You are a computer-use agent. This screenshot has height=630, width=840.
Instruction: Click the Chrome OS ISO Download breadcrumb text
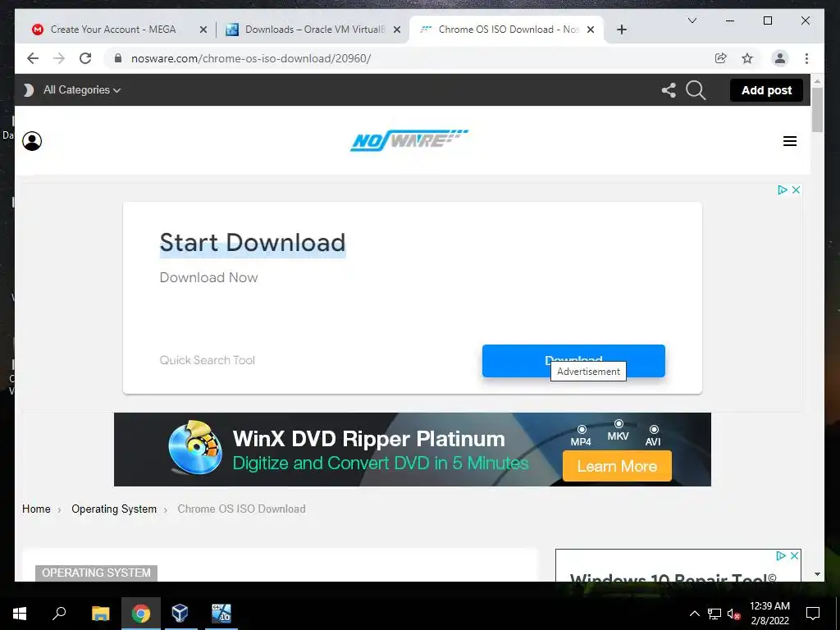point(242,509)
